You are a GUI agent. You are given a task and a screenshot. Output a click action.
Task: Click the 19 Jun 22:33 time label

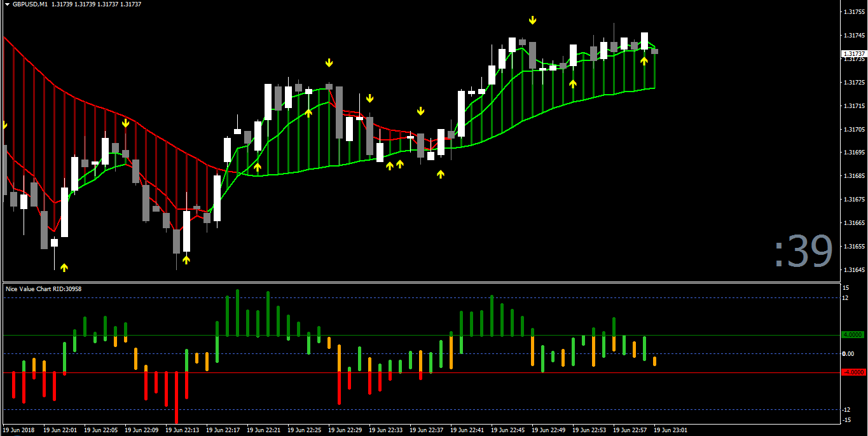(385, 430)
